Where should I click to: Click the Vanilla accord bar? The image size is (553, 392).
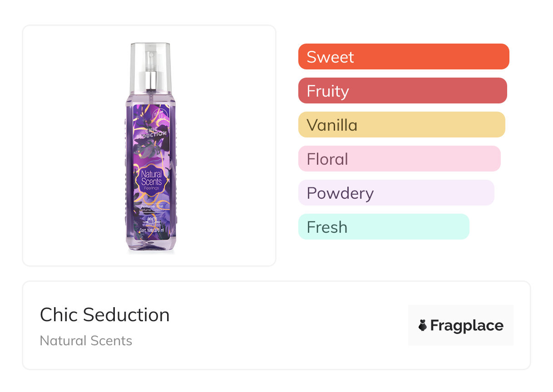point(401,125)
